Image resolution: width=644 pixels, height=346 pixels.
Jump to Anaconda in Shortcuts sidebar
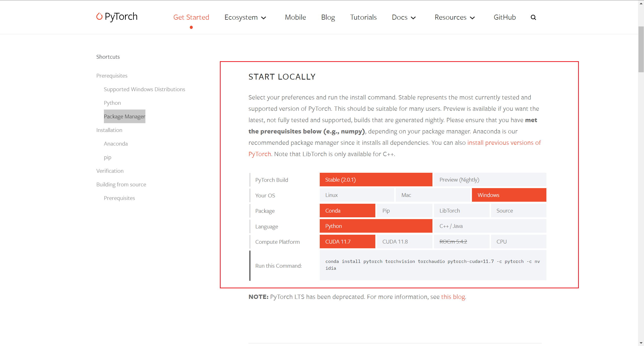(x=116, y=144)
